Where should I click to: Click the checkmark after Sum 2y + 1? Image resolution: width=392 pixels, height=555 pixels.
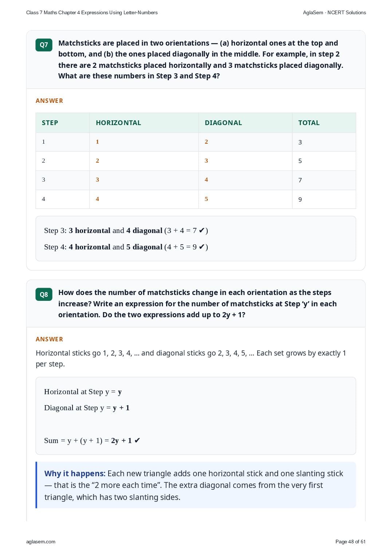tap(137, 440)
